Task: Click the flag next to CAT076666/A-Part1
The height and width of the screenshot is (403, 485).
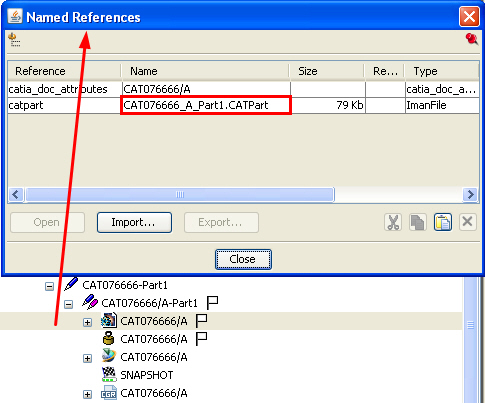Action: (x=212, y=303)
